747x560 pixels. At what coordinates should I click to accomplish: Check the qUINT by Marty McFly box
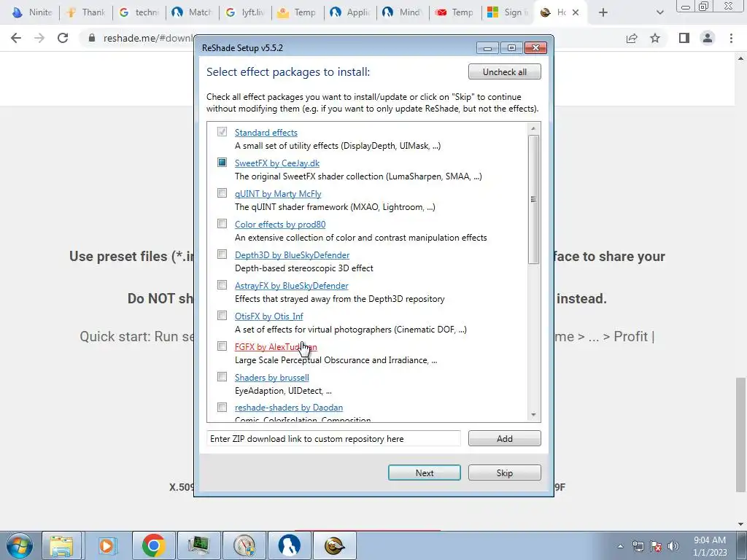(x=222, y=192)
